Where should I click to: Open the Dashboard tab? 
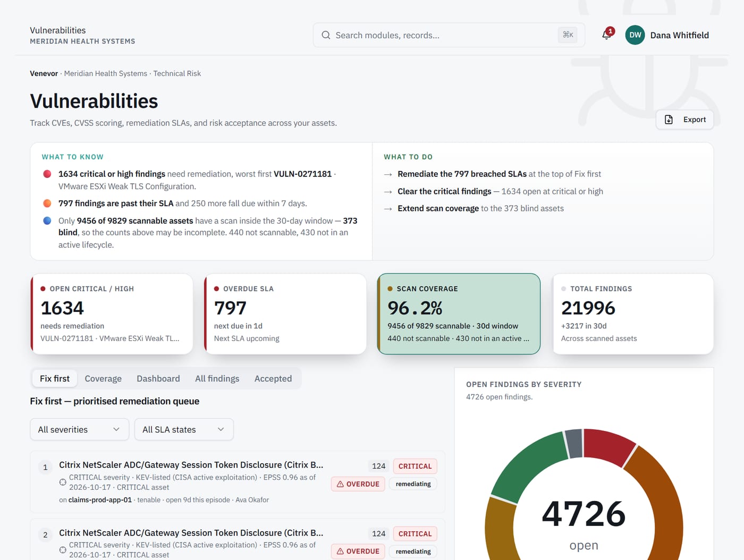[x=158, y=378]
